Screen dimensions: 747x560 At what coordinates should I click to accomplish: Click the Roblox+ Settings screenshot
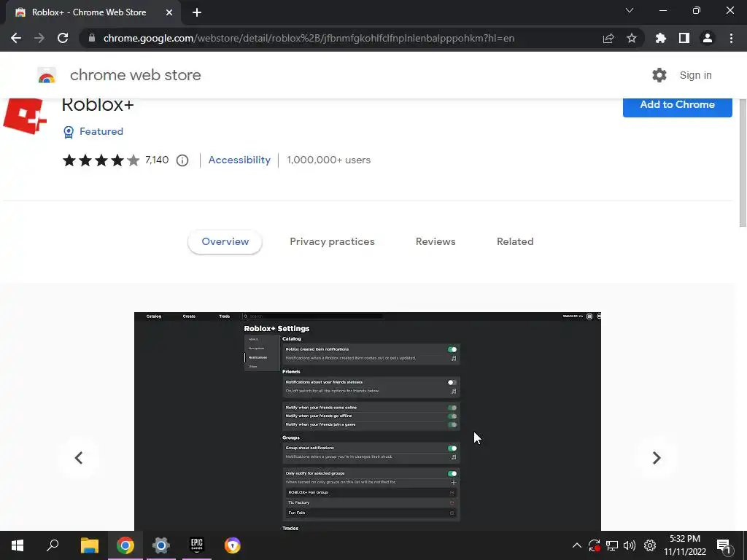click(x=368, y=421)
